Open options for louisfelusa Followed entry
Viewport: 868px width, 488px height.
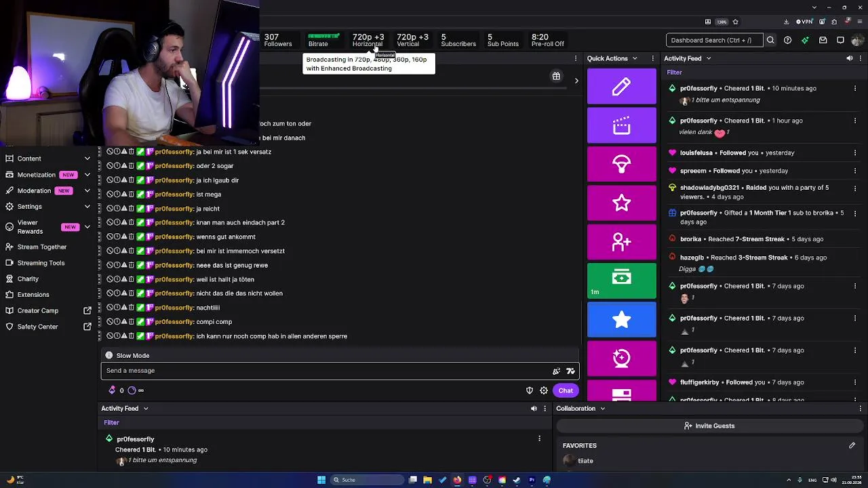point(855,152)
